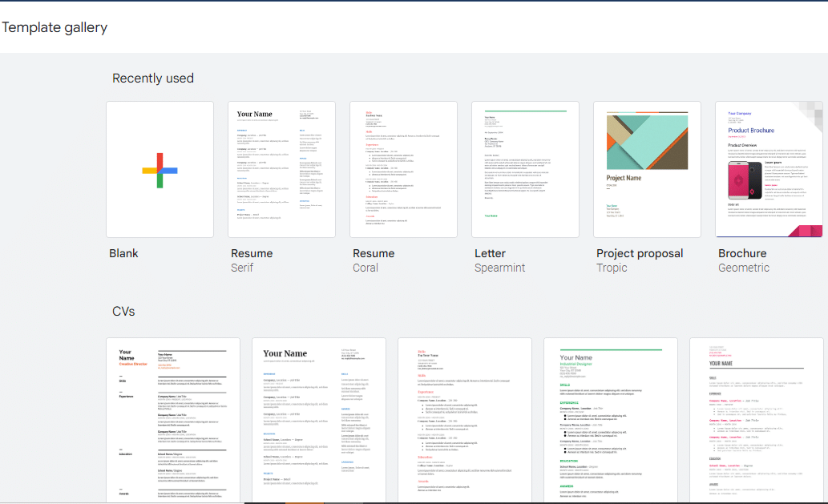Click the "Blank" label

[123, 253]
